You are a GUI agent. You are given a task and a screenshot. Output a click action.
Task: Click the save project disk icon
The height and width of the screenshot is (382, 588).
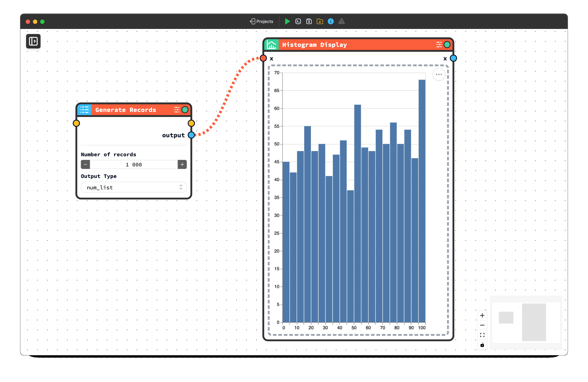pyautogui.click(x=309, y=22)
